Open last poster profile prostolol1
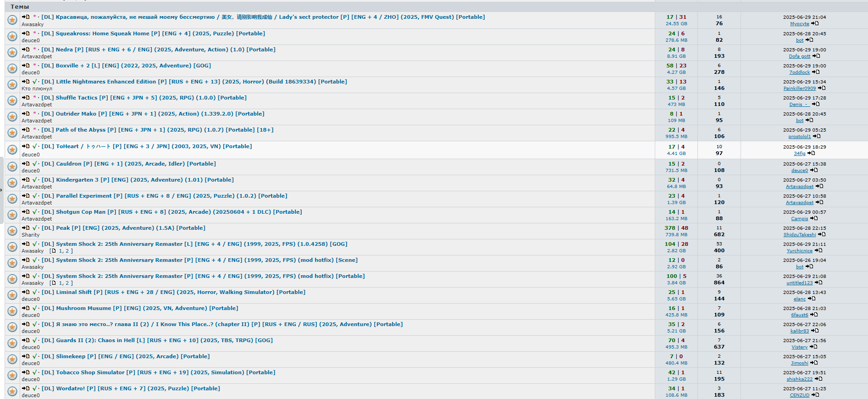 click(x=800, y=137)
